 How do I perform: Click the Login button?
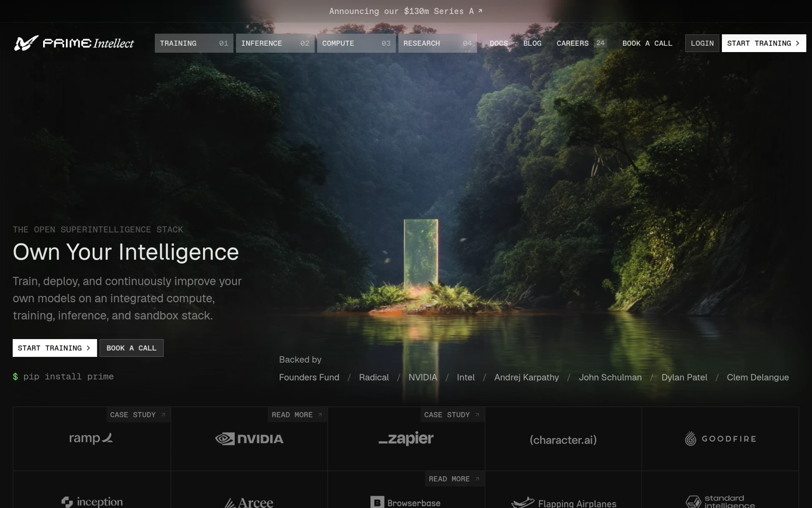(x=702, y=43)
